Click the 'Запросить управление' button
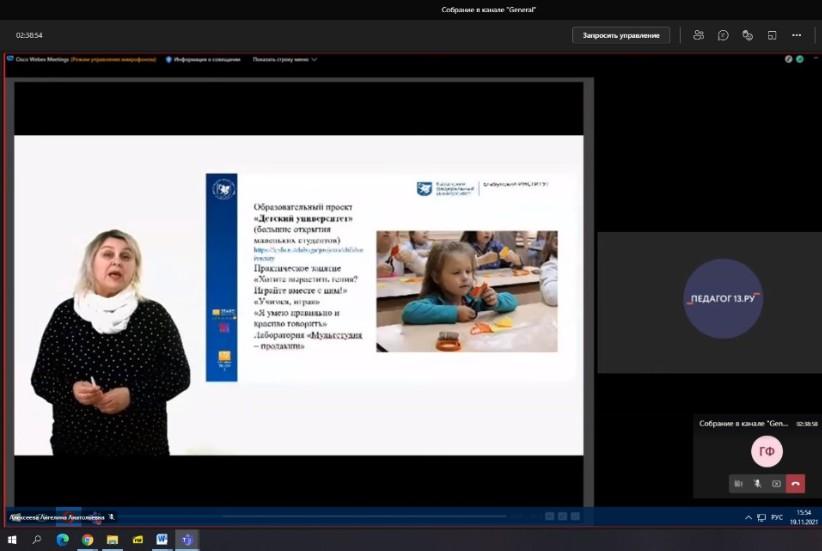Image resolution: width=822 pixels, height=551 pixels. point(621,35)
